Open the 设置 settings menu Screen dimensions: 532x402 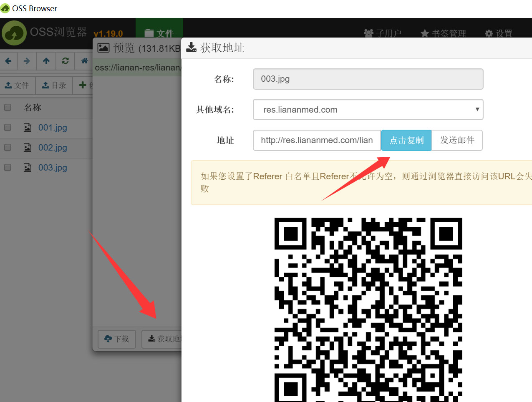coord(499,33)
